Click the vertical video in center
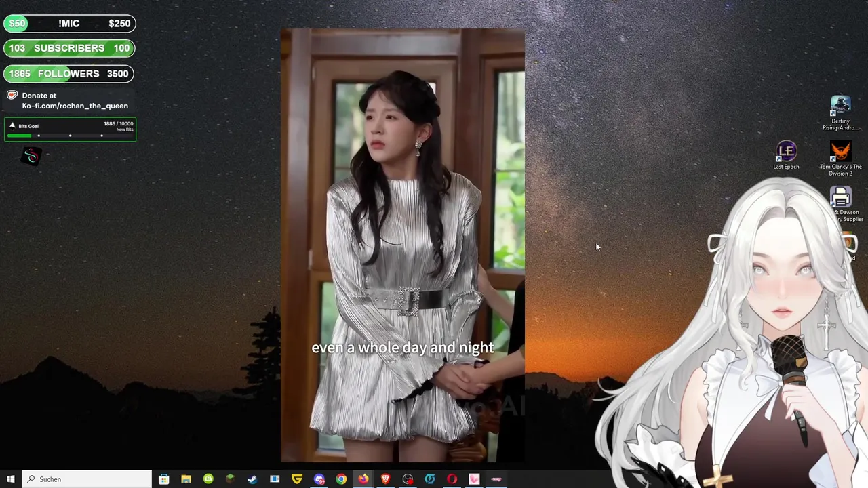Screen dimensions: 868x488 403,245
